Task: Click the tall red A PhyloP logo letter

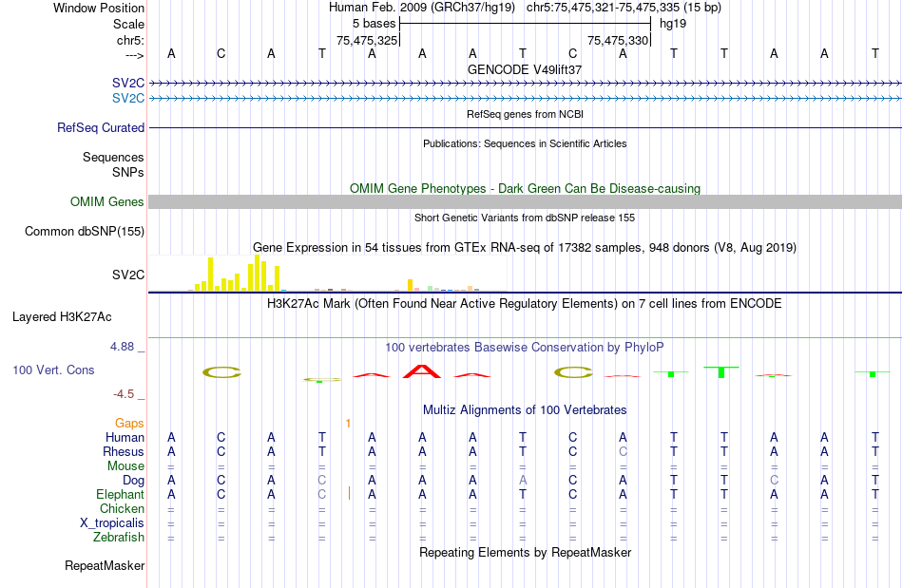Action: [x=422, y=371]
